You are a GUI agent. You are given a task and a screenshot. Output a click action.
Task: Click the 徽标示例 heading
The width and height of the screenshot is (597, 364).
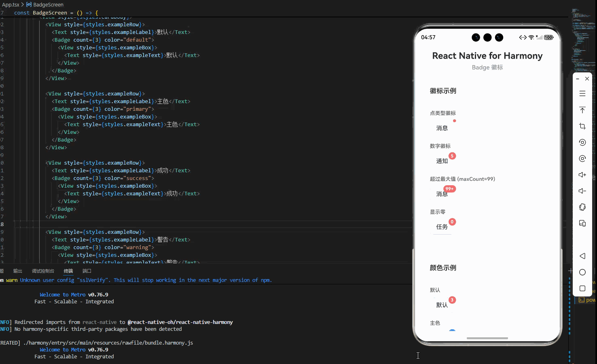[443, 91]
